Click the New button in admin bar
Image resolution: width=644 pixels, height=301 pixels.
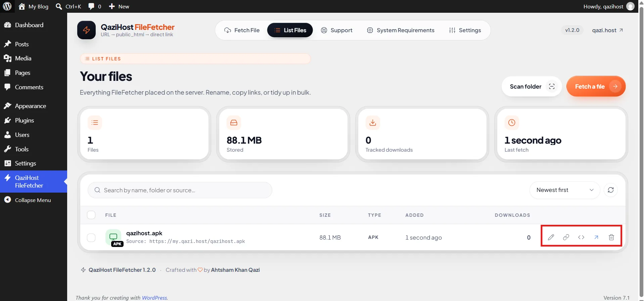119,6
